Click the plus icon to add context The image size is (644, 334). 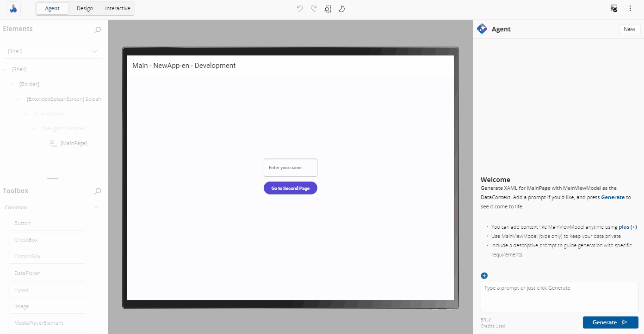coord(484,275)
